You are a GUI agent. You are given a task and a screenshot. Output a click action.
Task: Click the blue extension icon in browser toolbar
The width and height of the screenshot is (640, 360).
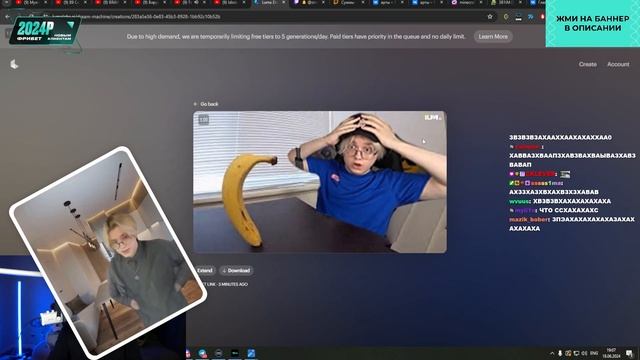531,17
